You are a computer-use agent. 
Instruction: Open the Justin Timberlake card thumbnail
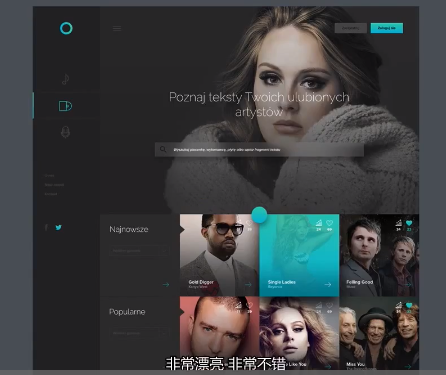point(219,333)
